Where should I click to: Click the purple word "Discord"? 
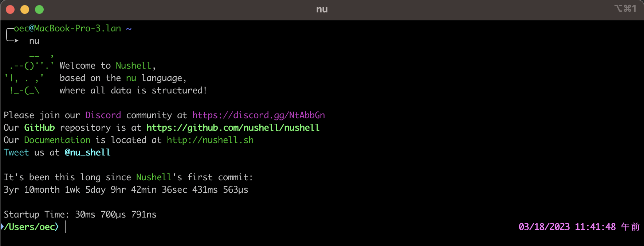click(103, 115)
